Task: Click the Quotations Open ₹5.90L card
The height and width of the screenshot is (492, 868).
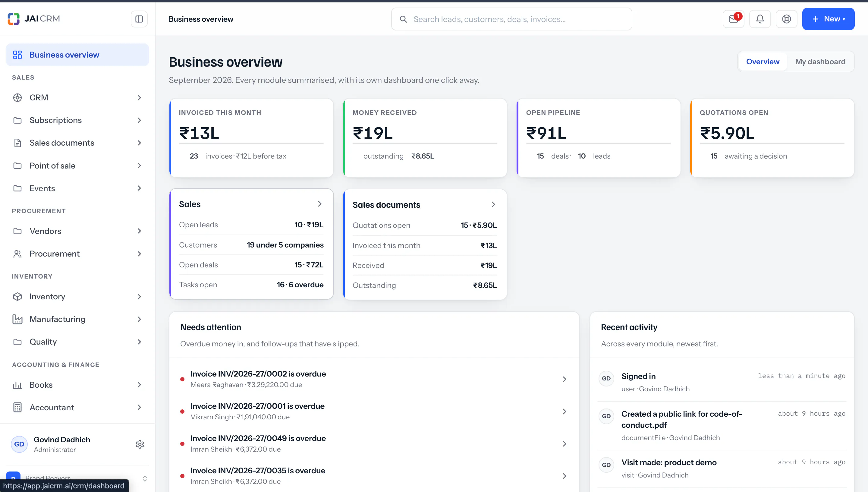Action: 772,138
